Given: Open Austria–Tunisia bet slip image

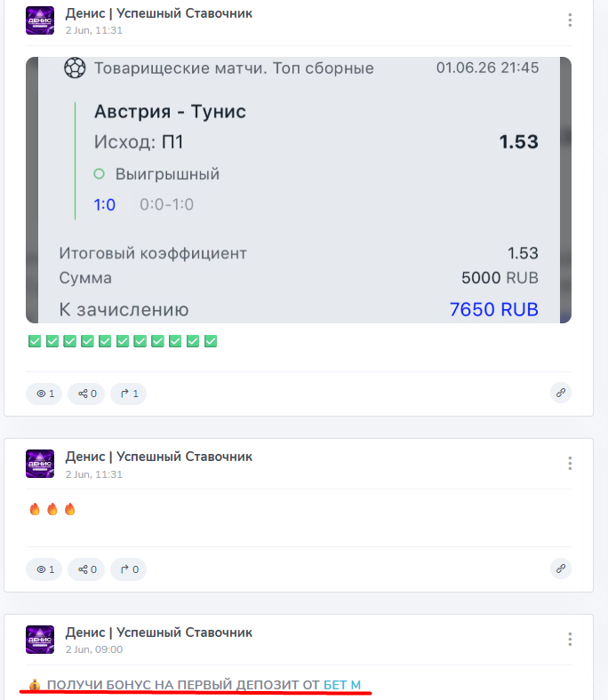Looking at the screenshot, I should click(299, 190).
